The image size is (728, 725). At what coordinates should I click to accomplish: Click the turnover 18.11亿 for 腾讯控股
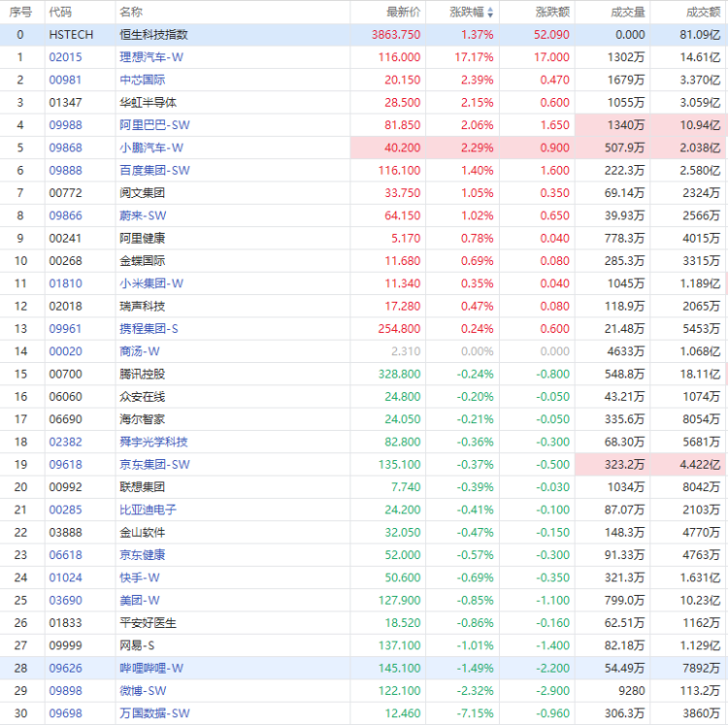[700, 374]
